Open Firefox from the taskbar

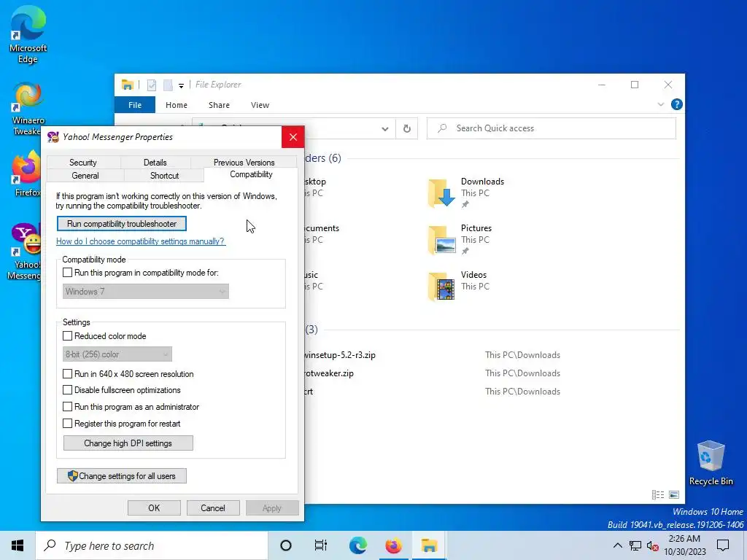click(393, 545)
